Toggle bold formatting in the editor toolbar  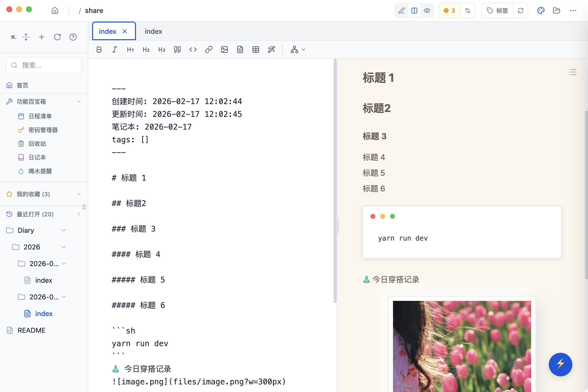(99, 49)
